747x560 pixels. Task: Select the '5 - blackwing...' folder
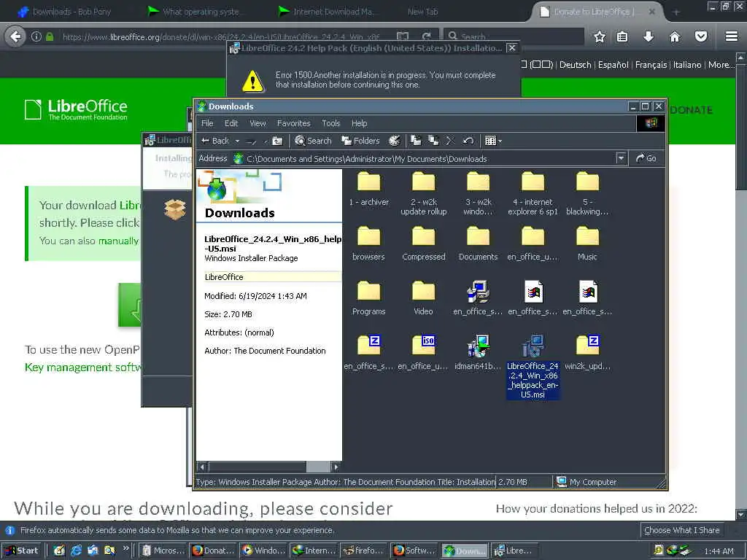587,193
